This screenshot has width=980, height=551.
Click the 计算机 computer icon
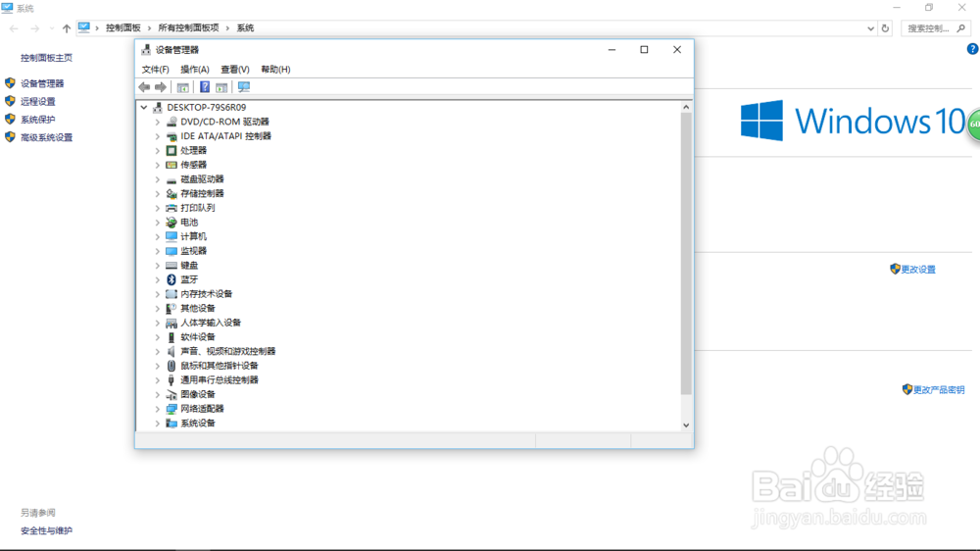tap(171, 236)
